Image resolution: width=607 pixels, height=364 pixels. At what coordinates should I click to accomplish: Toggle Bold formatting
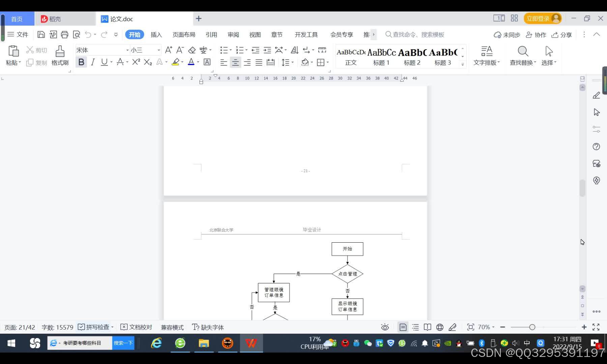[x=81, y=62]
